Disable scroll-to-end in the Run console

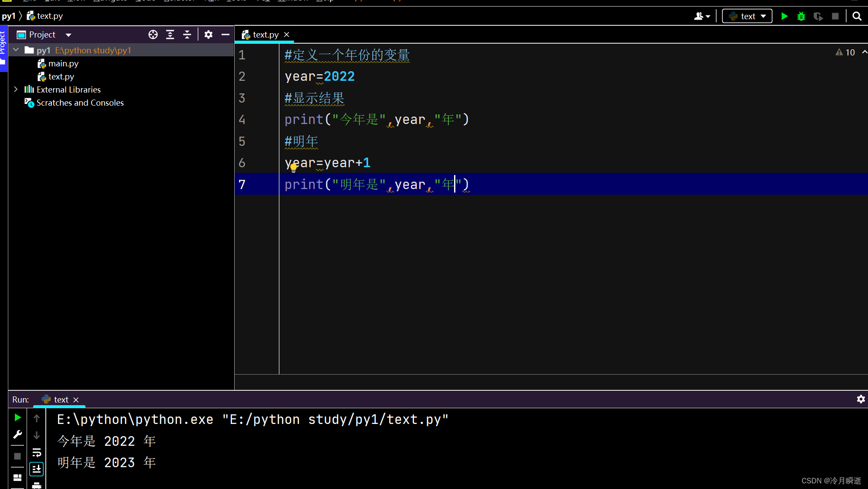click(37, 469)
